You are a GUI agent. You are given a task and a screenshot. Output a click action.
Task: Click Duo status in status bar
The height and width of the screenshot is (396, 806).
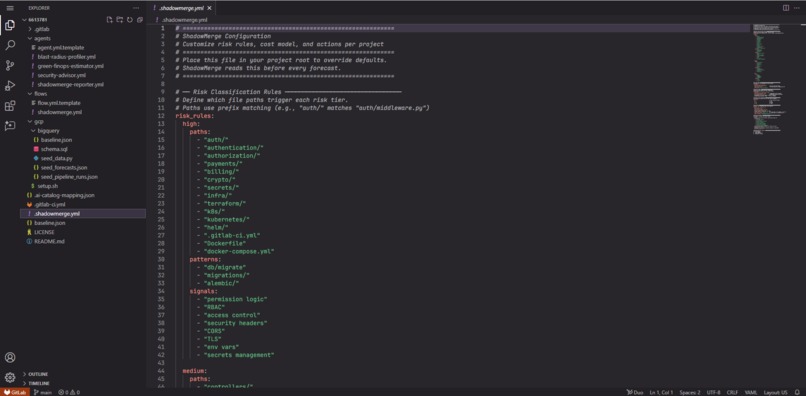(634, 392)
